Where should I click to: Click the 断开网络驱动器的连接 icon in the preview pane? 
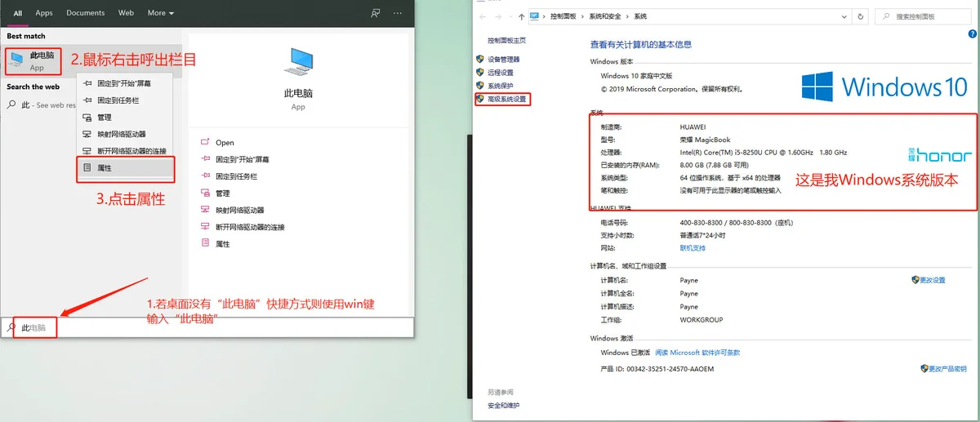pos(205,227)
